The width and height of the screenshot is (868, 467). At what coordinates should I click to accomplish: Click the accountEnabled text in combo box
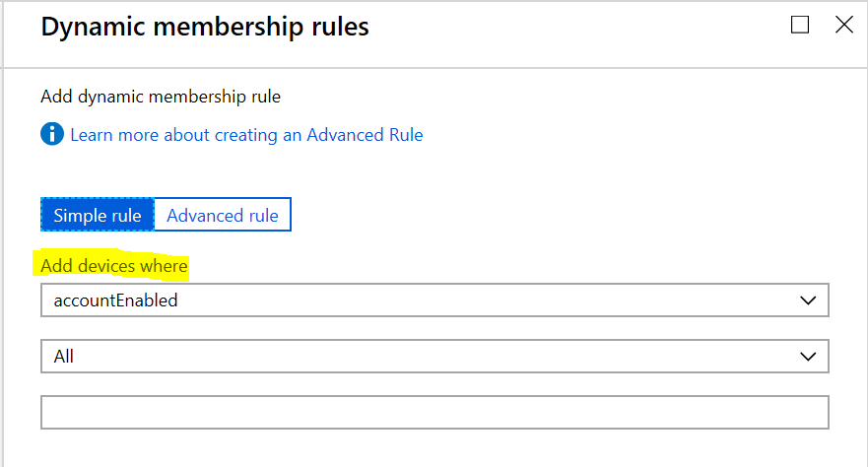tap(115, 300)
